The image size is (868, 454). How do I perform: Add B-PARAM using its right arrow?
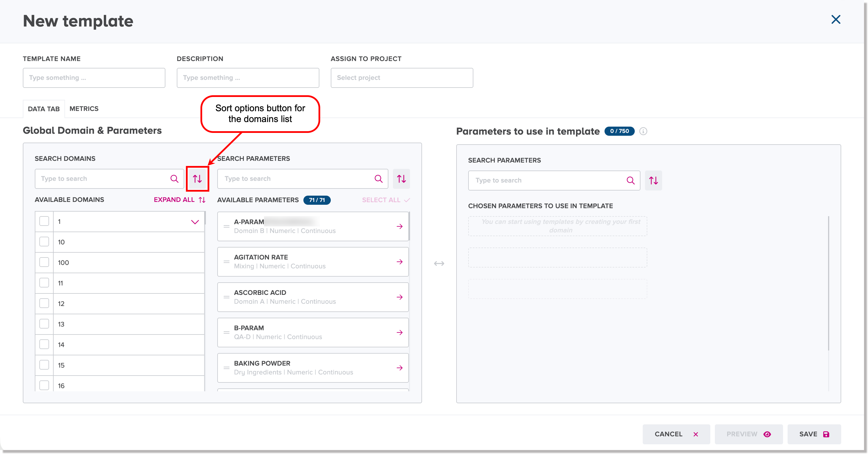coord(399,332)
